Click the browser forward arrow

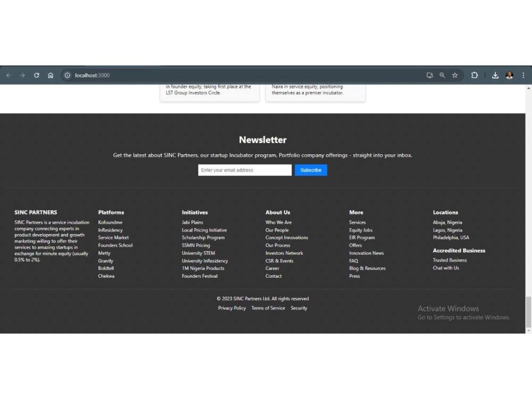(22, 76)
